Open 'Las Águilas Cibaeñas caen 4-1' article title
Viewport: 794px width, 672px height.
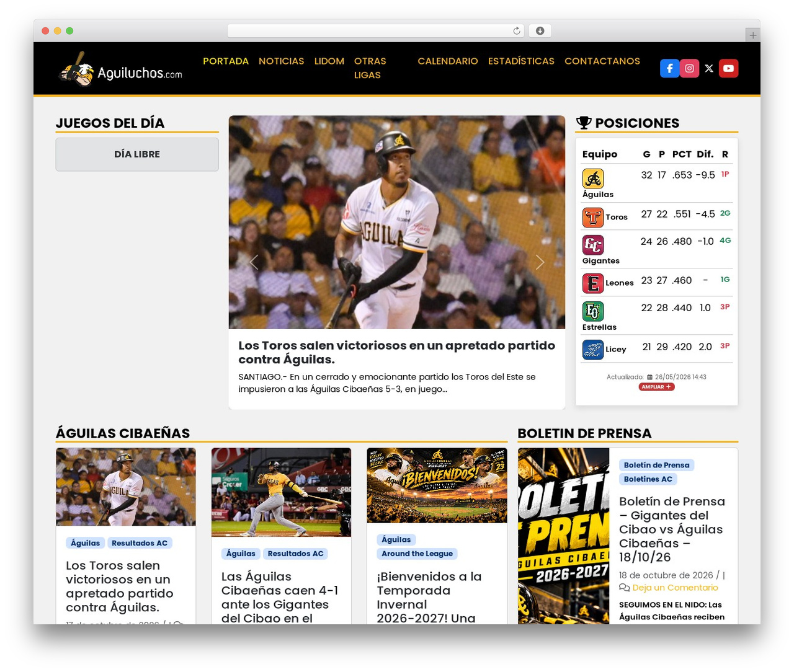[280, 597]
